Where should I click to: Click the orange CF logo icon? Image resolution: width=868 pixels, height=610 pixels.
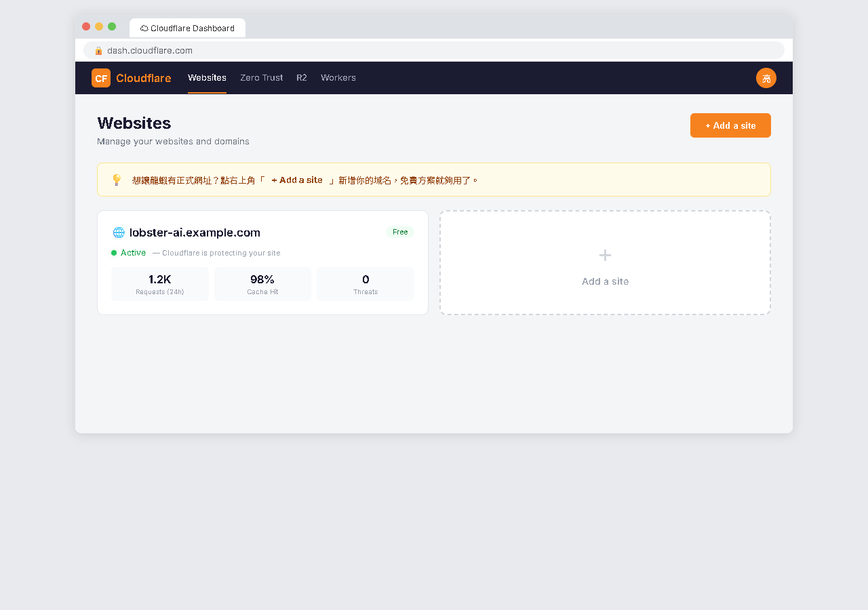[x=100, y=77]
